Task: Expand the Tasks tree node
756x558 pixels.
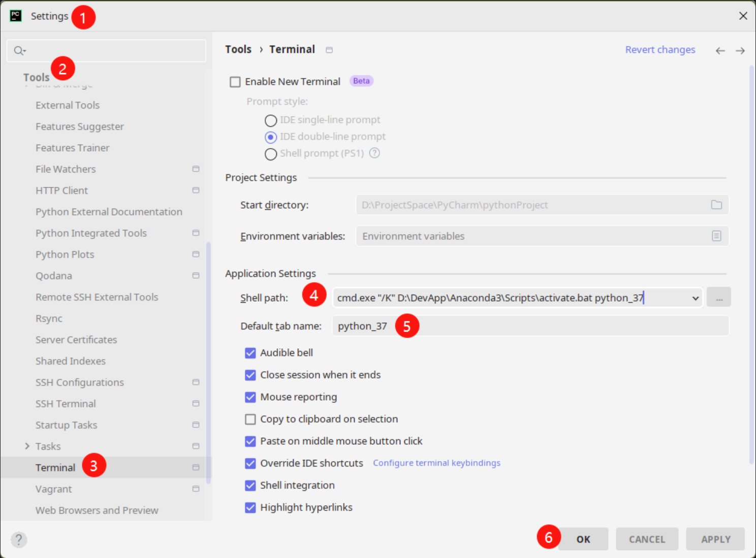Action: coord(27,446)
